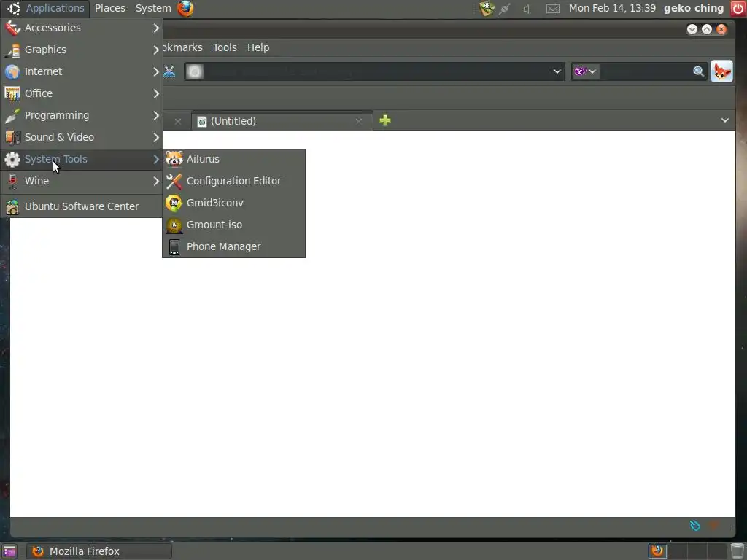Open Firefox Bookmarks menu
The height and width of the screenshot is (560, 747).
click(182, 47)
